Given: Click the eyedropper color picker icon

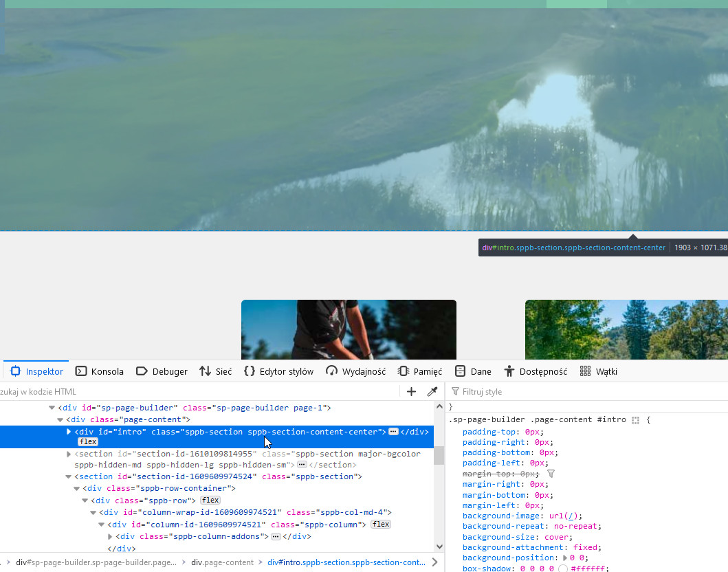Looking at the screenshot, I should (432, 391).
